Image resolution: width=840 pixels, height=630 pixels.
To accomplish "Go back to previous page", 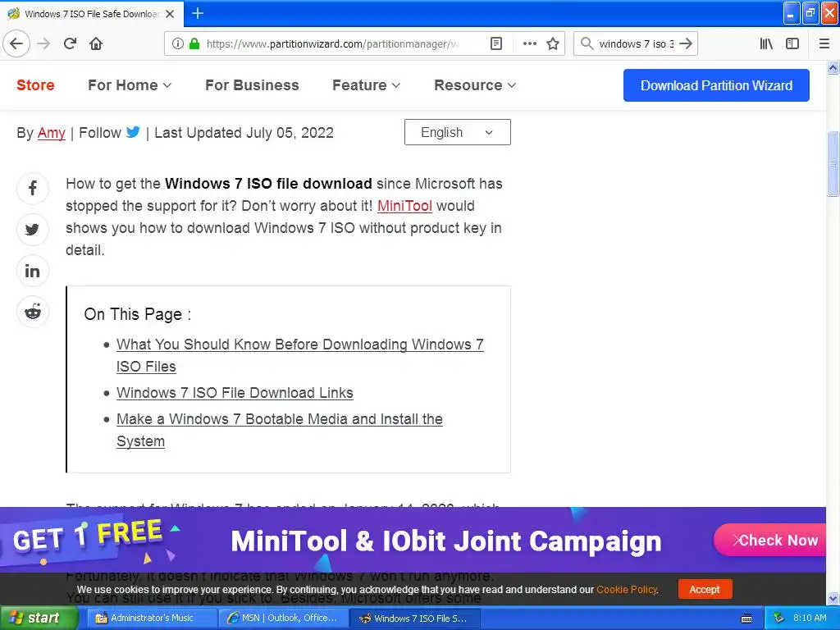I will 16,43.
